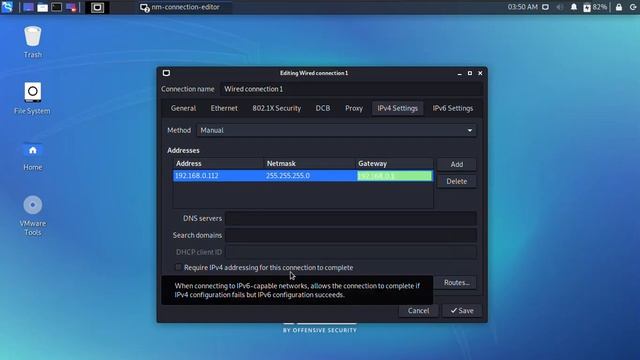Select the address cell 192.168.0.112

click(x=218, y=176)
